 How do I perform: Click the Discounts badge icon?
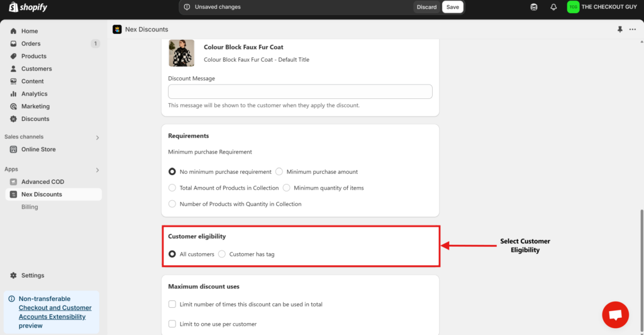(x=14, y=119)
